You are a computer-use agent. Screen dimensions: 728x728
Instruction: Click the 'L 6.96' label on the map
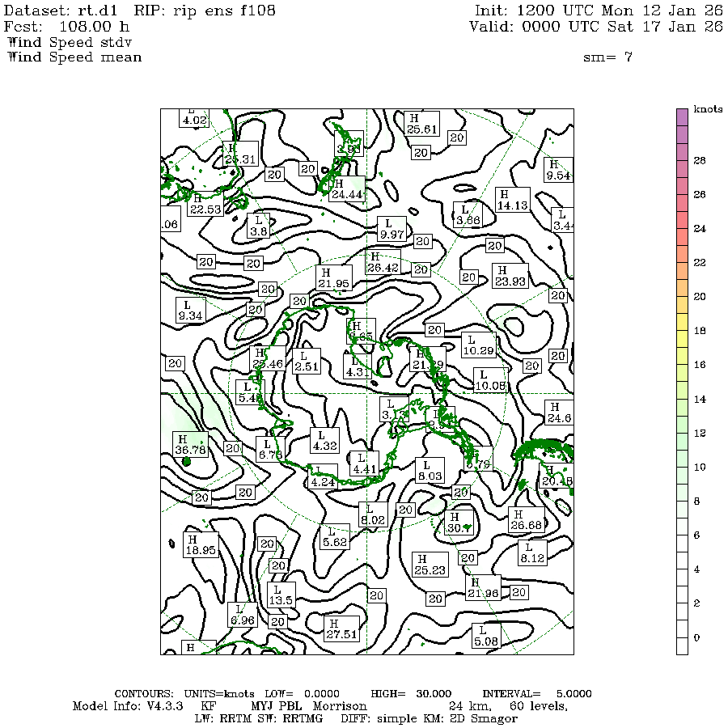[243, 615]
